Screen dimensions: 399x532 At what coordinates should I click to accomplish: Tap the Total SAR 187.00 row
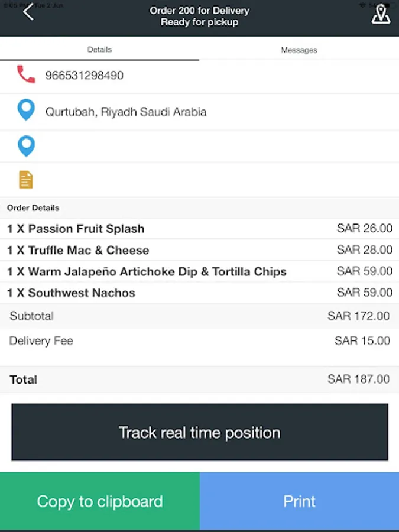point(199,379)
